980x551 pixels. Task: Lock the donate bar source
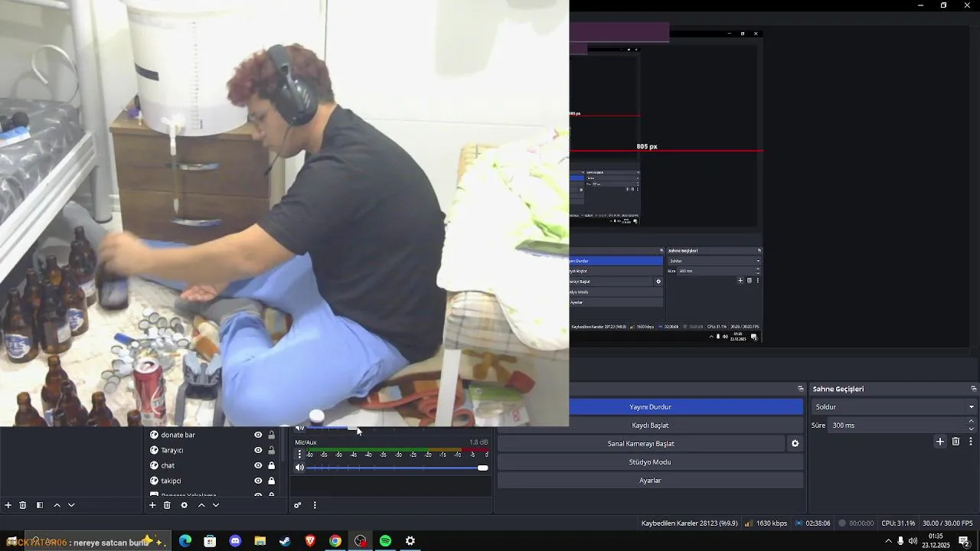(x=271, y=435)
